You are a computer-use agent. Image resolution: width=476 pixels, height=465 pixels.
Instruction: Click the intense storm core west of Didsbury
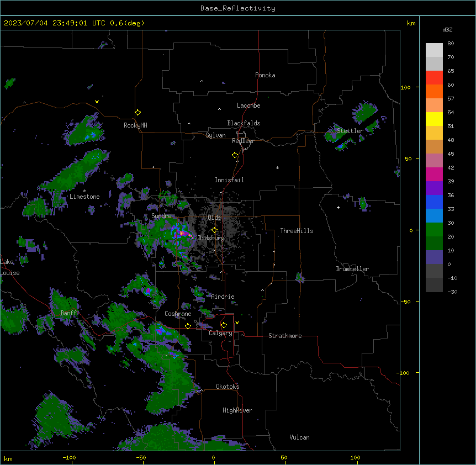tap(183, 234)
